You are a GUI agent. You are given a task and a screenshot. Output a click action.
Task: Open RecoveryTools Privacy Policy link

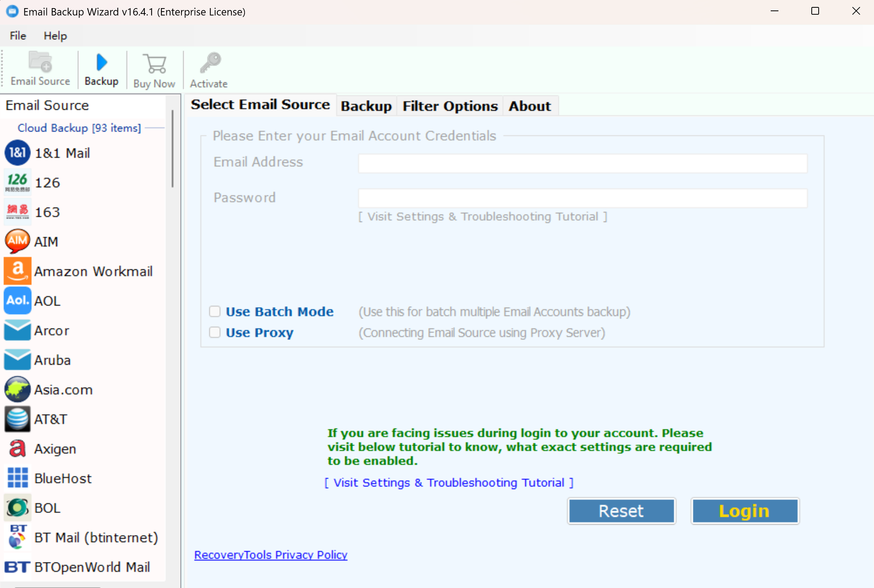pyautogui.click(x=271, y=555)
